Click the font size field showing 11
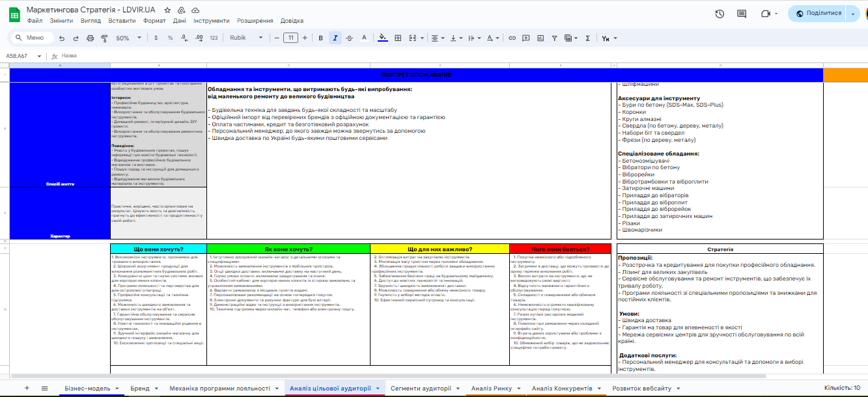This screenshot has height=397, width=868. 291,38
